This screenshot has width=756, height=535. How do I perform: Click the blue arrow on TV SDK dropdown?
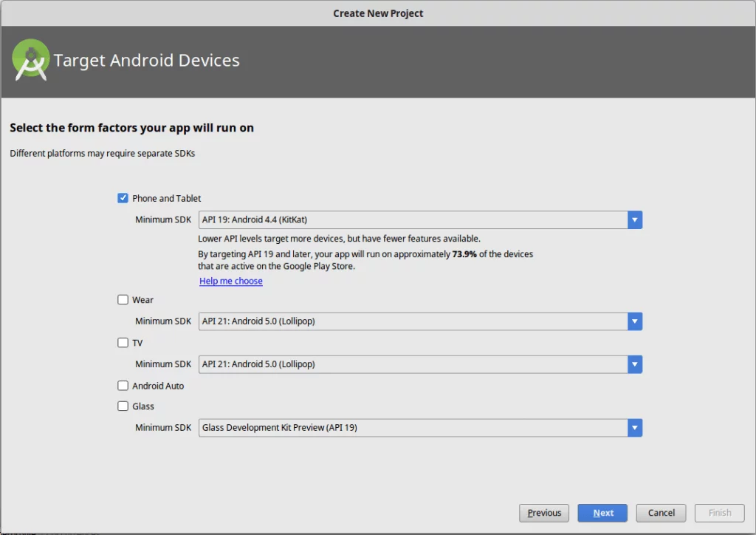pyautogui.click(x=634, y=364)
